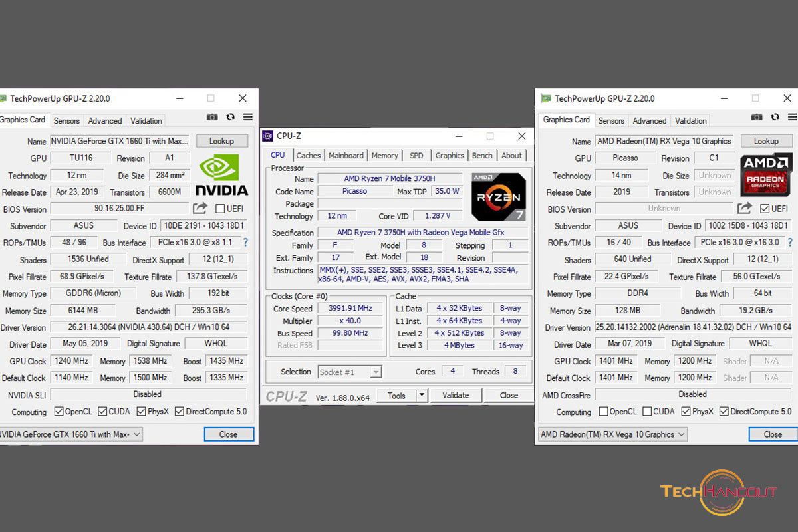
Task: Select Advanced tab in NVIDIA GPU-Z
Action: click(x=105, y=121)
